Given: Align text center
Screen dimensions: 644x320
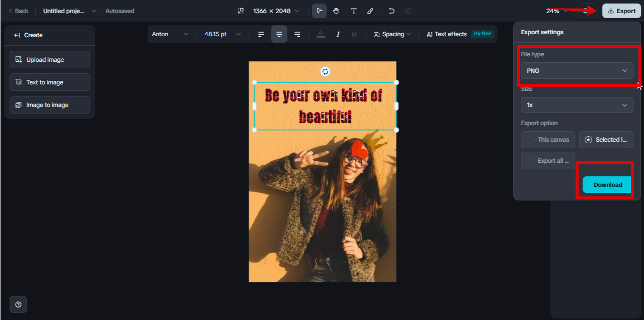Looking at the screenshot, I should pos(279,34).
